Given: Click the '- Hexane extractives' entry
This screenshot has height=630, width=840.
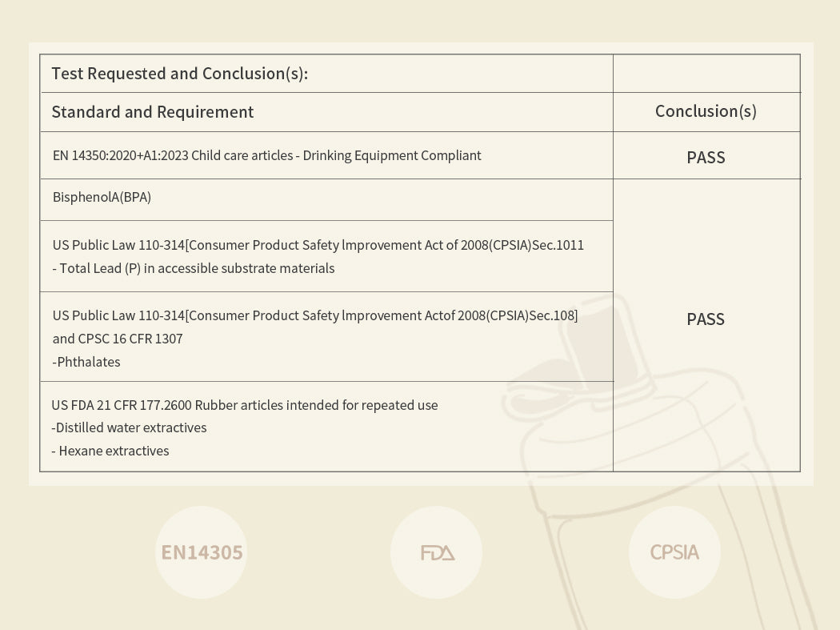Looking at the screenshot, I should (x=110, y=451).
